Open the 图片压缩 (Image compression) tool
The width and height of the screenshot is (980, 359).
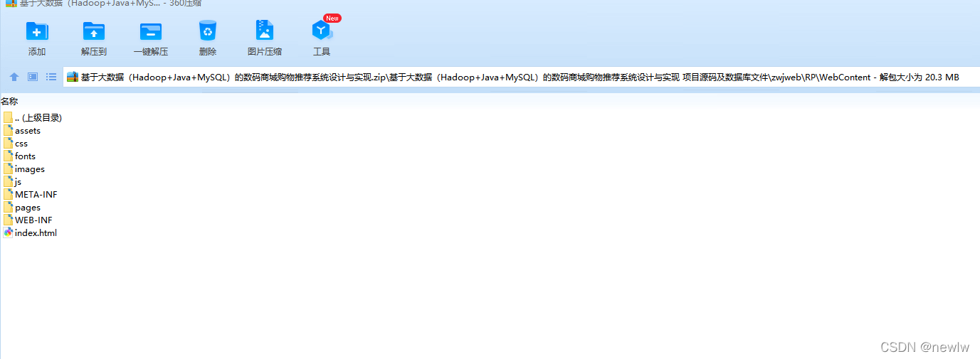tap(265, 31)
